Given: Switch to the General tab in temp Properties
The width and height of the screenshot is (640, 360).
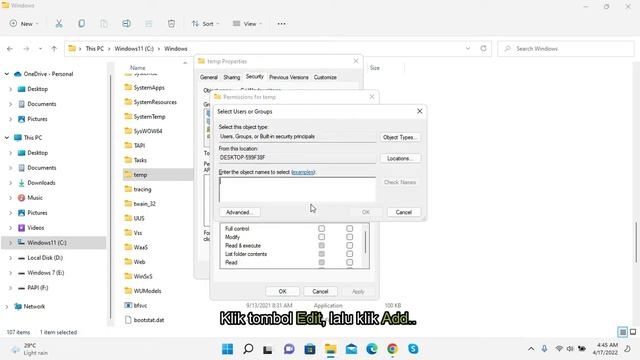Looking at the screenshot, I should pos(209,77).
